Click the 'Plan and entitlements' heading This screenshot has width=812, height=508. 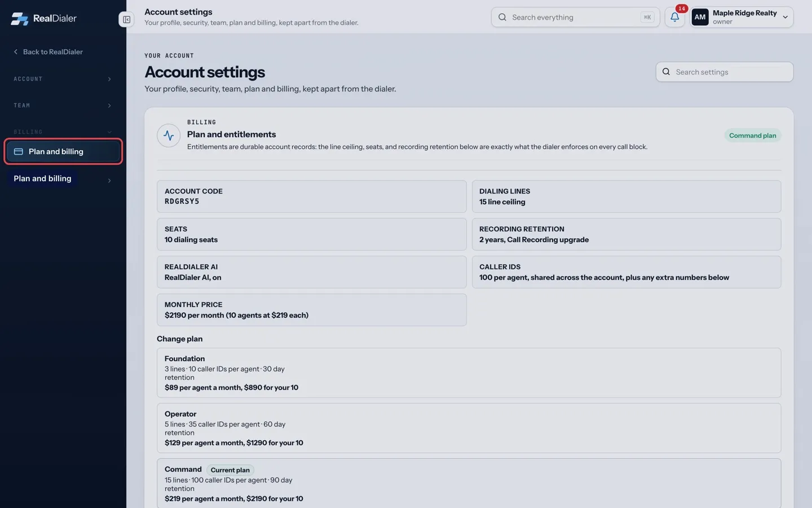231,134
